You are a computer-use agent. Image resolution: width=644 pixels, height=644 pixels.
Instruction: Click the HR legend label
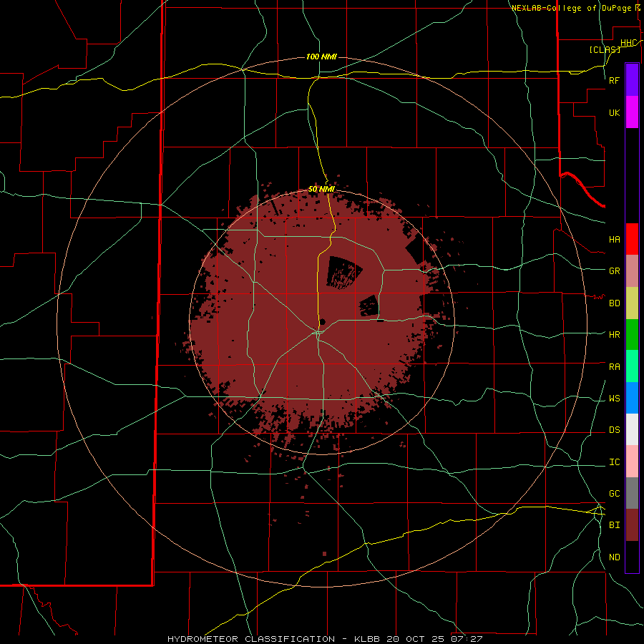click(x=615, y=335)
